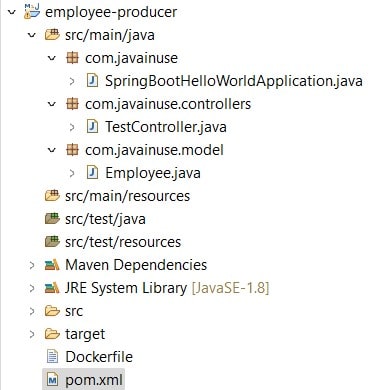Select the src/test/resources label
The height and width of the screenshot is (390, 387).
(x=123, y=242)
